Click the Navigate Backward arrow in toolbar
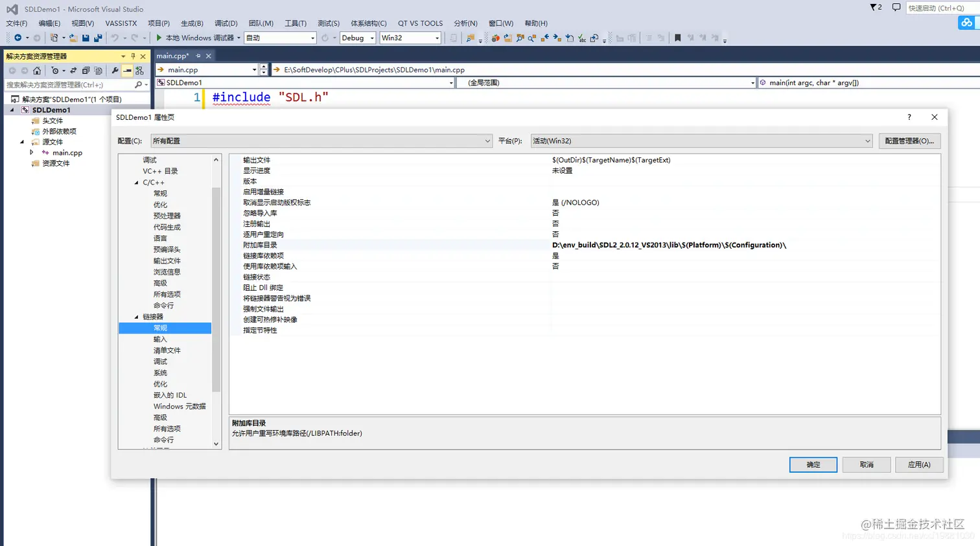Screen dimensions: 980x546 [17, 38]
